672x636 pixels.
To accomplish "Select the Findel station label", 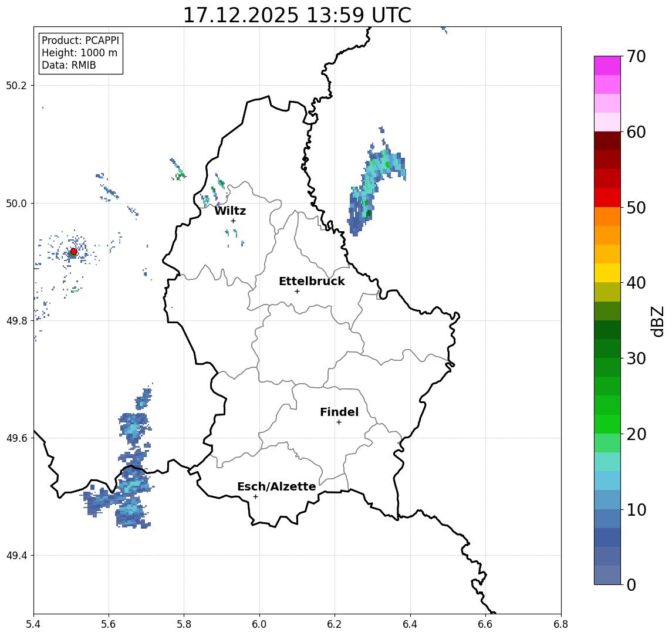I will coord(339,412).
